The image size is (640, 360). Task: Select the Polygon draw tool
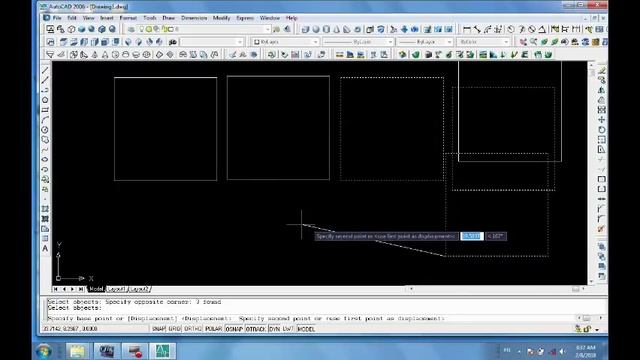[x=45, y=100]
